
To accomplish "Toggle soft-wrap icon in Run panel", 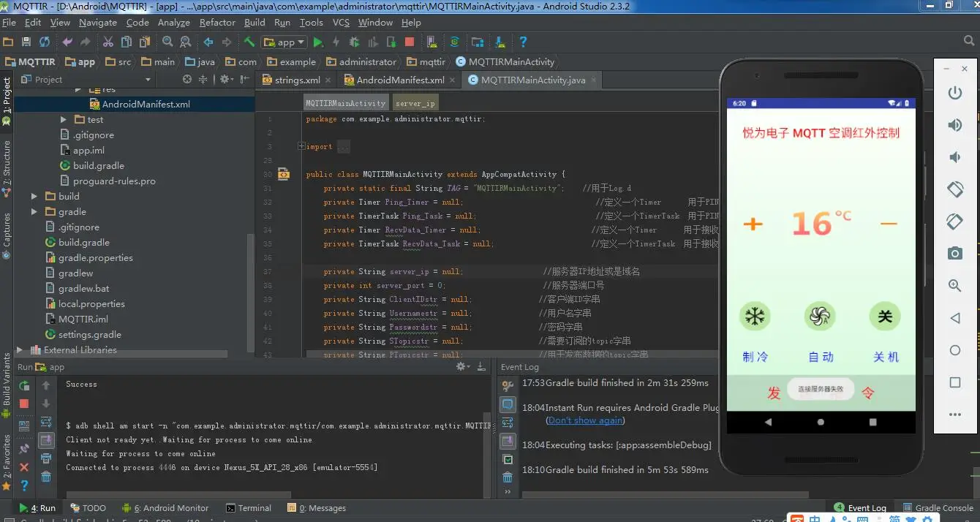I will pyautogui.click(x=46, y=422).
